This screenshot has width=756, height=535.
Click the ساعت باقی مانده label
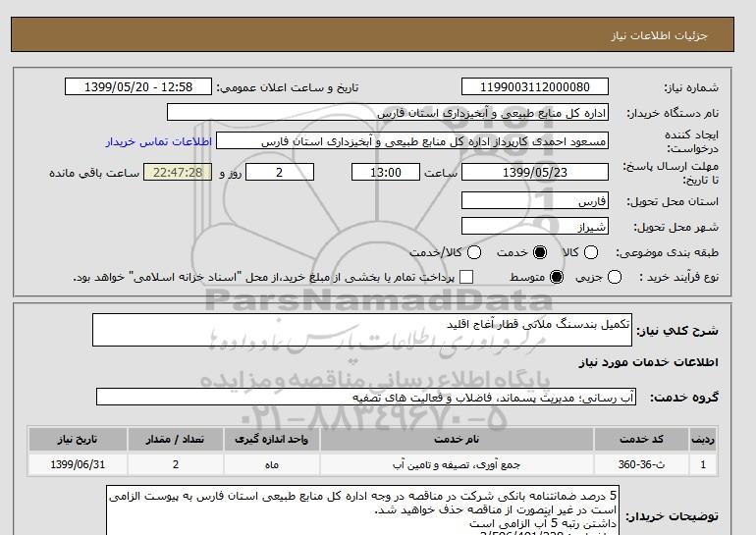pyautogui.click(x=94, y=173)
